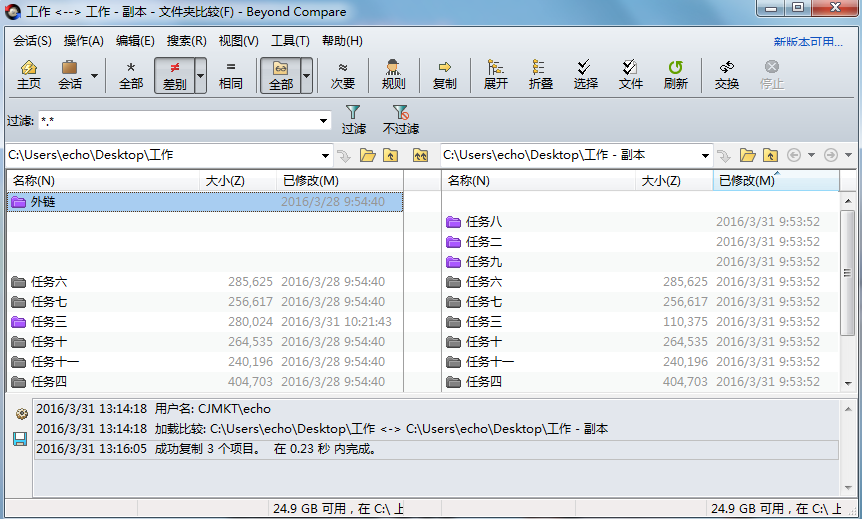Select 任务三 folder in left pane
The image size is (862, 519).
(x=205, y=322)
